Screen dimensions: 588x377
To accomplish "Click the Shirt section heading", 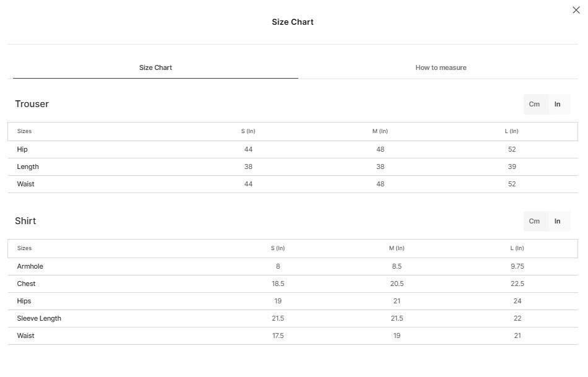I will [25, 221].
